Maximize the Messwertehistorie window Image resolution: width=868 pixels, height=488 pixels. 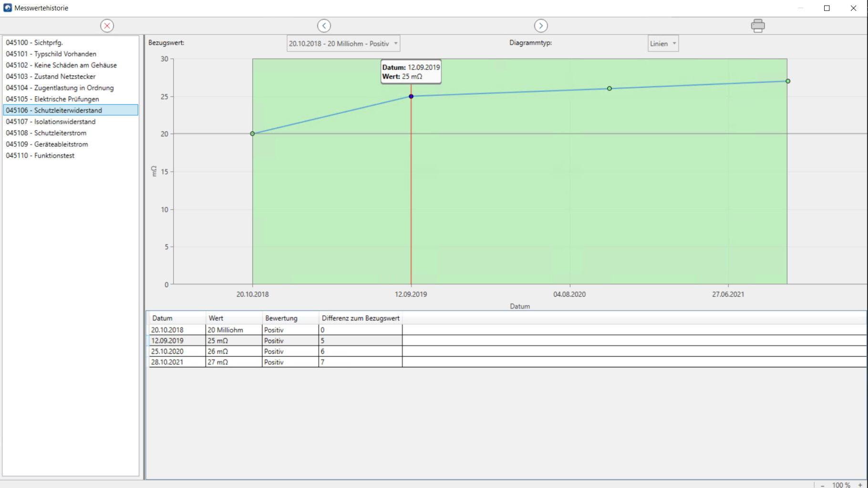(827, 8)
